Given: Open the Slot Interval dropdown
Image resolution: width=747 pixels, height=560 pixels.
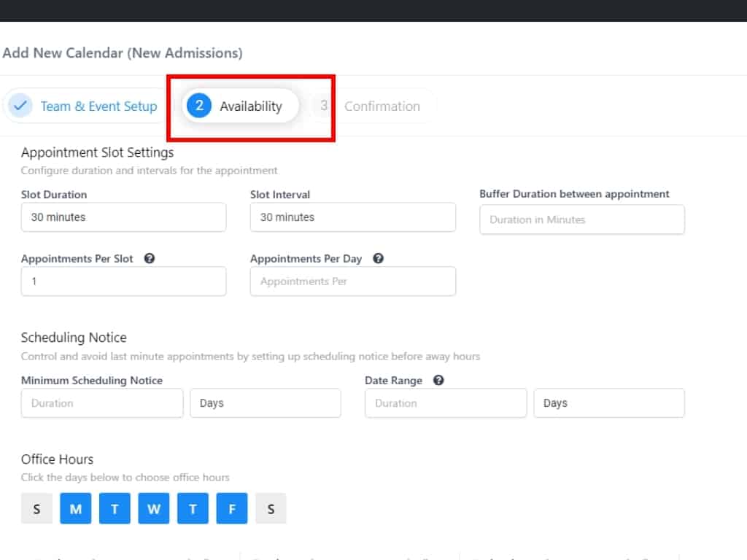Looking at the screenshot, I should pyautogui.click(x=352, y=217).
